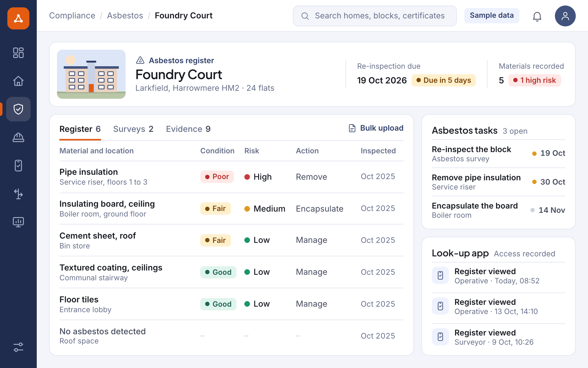Select the compliance shield icon in sidebar
The image size is (588, 368).
tap(18, 109)
